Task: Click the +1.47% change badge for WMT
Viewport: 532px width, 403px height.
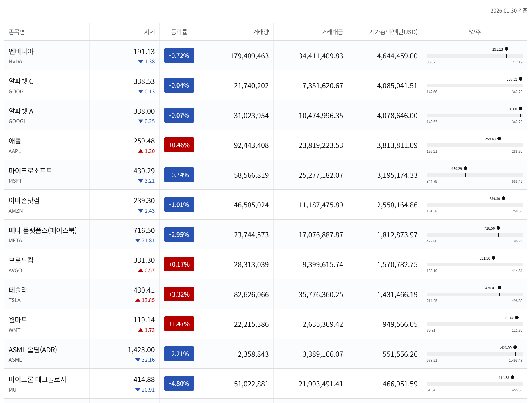Action: 179,324
